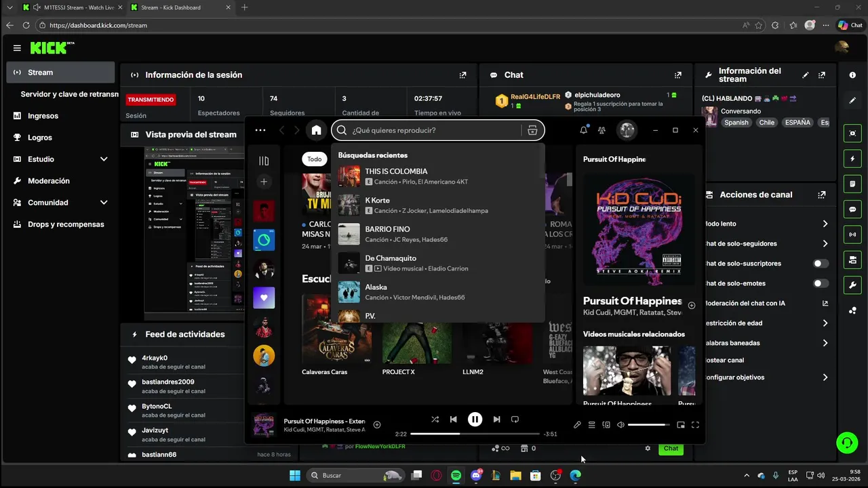Image resolution: width=868 pixels, height=488 pixels.
Task: Pop out Acciones de canal panel
Action: (822, 195)
